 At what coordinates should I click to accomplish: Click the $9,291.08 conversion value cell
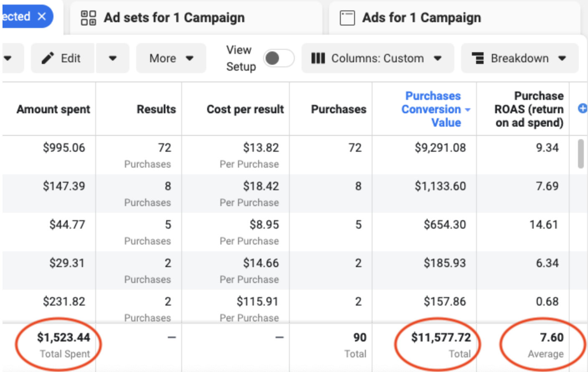[x=440, y=148]
